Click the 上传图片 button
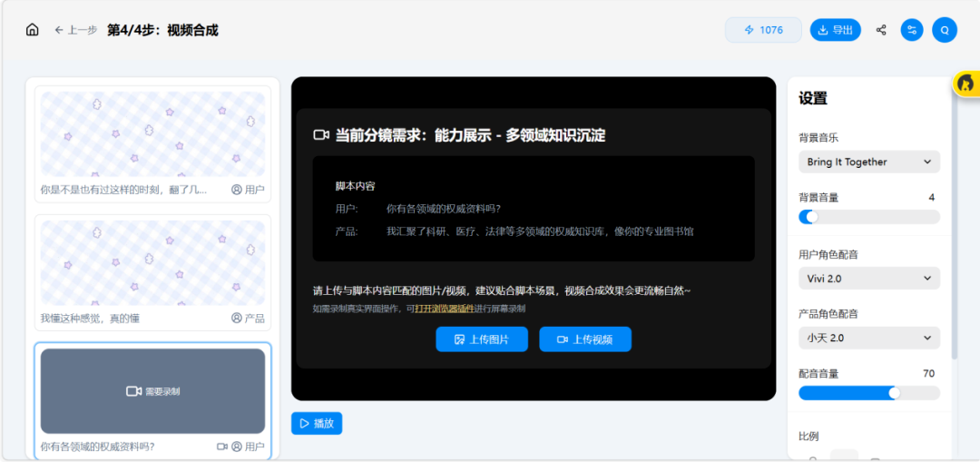The image size is (980, 462). click(x=482, y=339)
